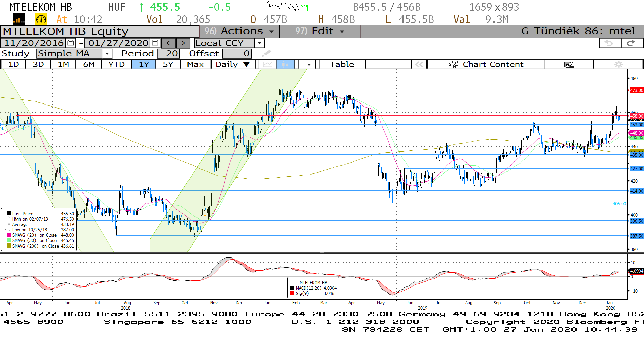Open the Simple MA study dropdown
644x348 pixels.
tap(107, 54)
